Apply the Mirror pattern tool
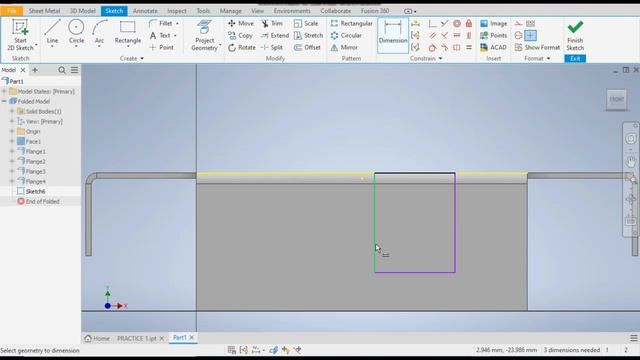Viewport: 640px width, 360px height. pos(344,47)
